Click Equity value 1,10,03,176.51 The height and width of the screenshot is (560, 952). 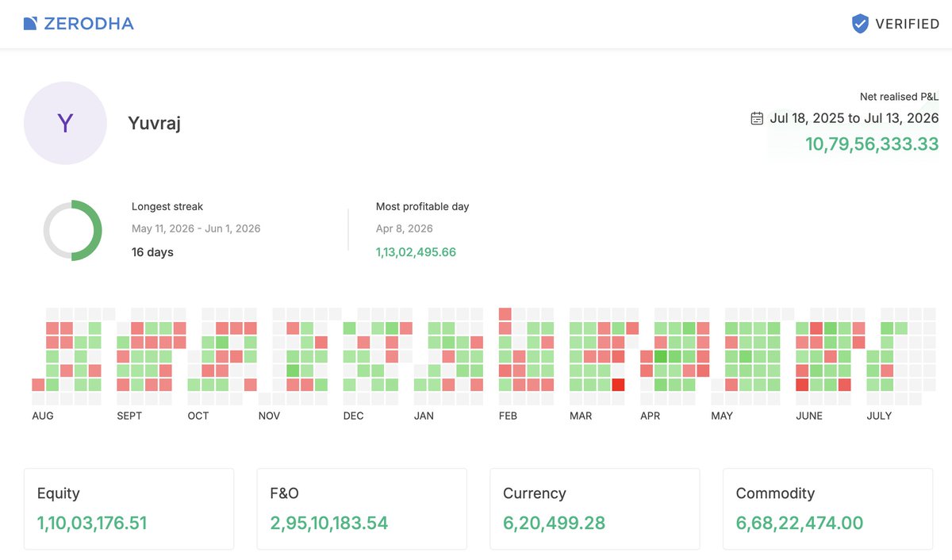[92, 524]
